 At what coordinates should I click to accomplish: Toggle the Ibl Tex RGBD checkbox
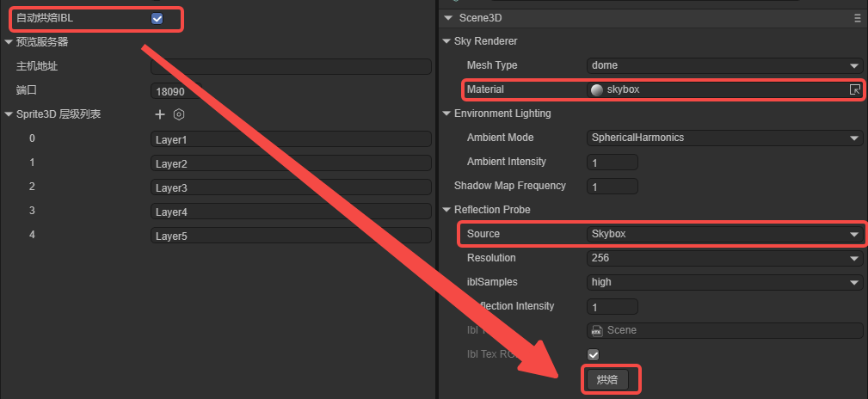point(593,354)
